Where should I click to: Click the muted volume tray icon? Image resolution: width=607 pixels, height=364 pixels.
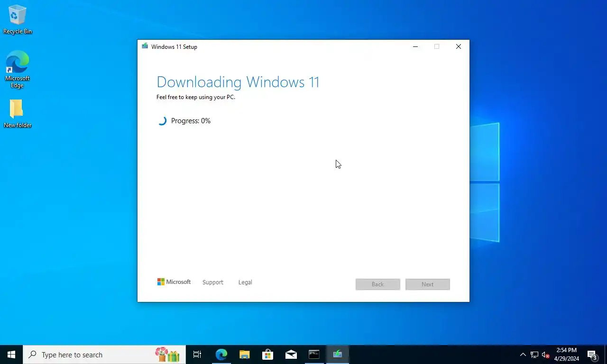546,355
